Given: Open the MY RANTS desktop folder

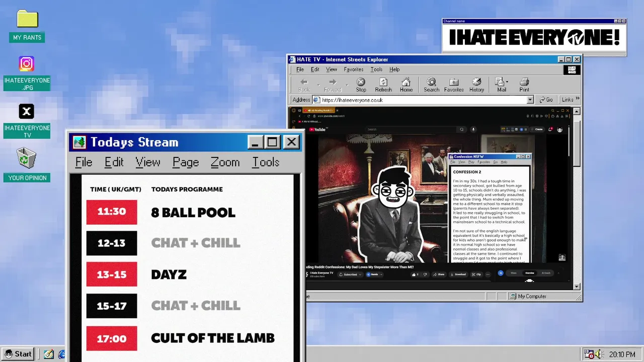Looking at the screenshot, I should tap(27, 19).
